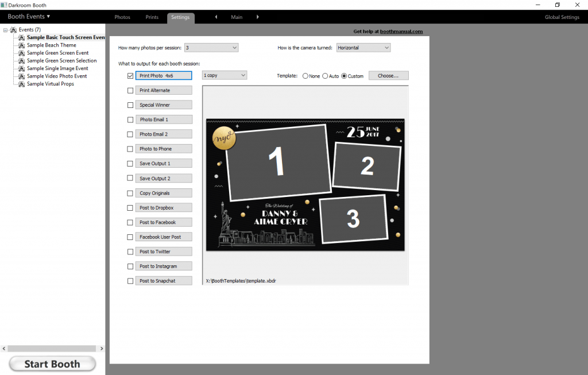Click the Choose... template button
The height and width of the screenshot is (375, 588).
click(x=388, y=75)
